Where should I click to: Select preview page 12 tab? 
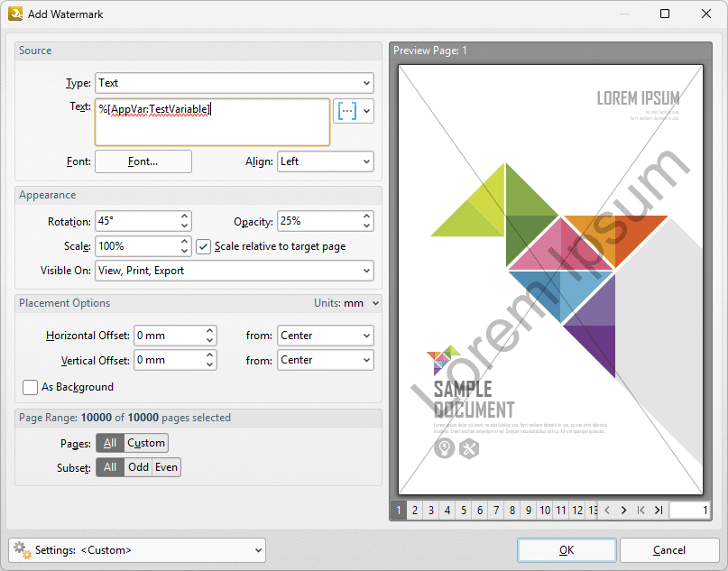pos(577,511)
